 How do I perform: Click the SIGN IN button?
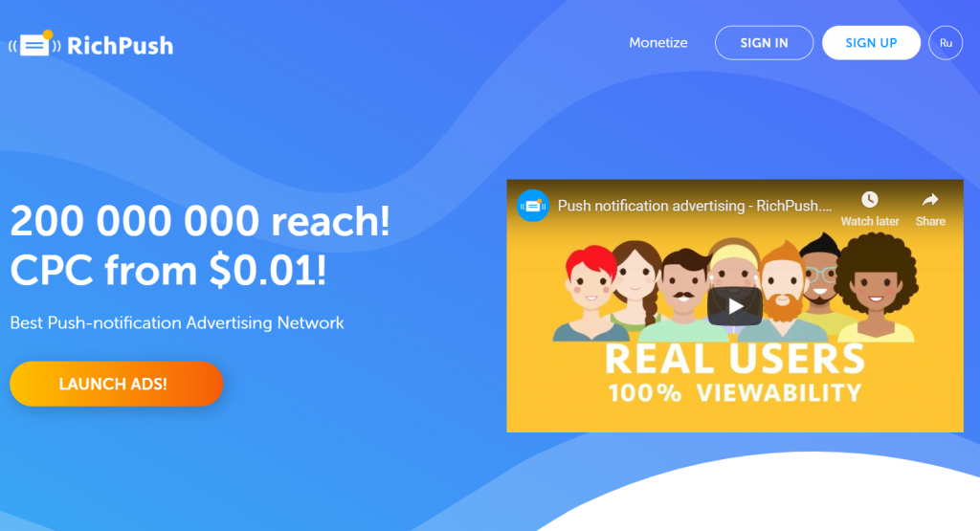tap(764, 42)
